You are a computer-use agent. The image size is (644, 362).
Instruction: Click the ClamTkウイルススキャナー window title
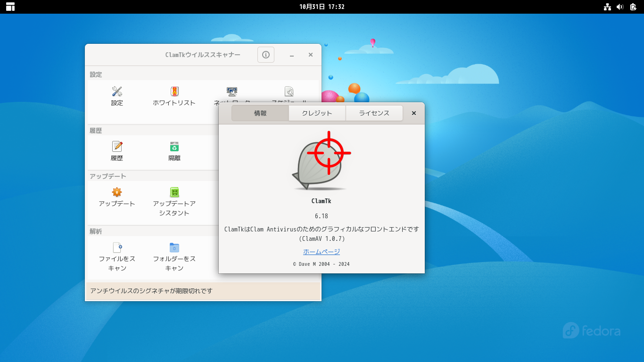pyautogui.click(x=203, y=55)
